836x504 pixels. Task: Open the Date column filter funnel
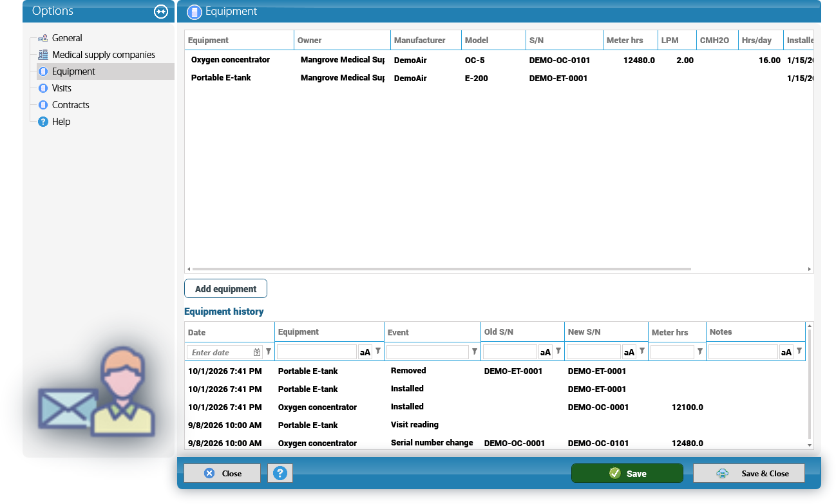269,351
